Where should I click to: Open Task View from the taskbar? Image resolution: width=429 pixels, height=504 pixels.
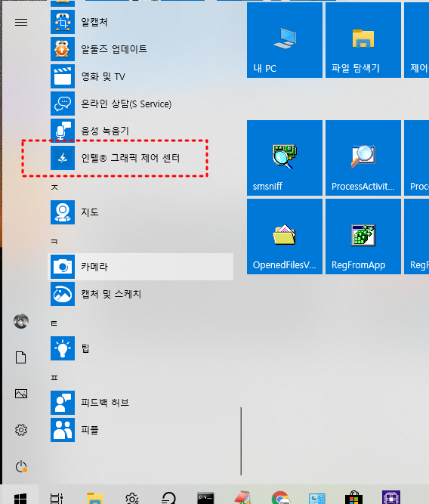click(x=57, y=497)
